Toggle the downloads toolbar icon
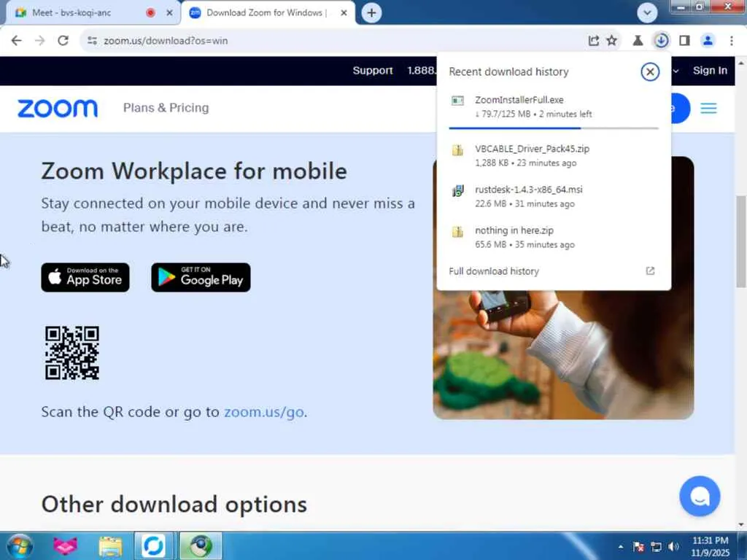This screenshot has width=747, height=560. (661, 41)
